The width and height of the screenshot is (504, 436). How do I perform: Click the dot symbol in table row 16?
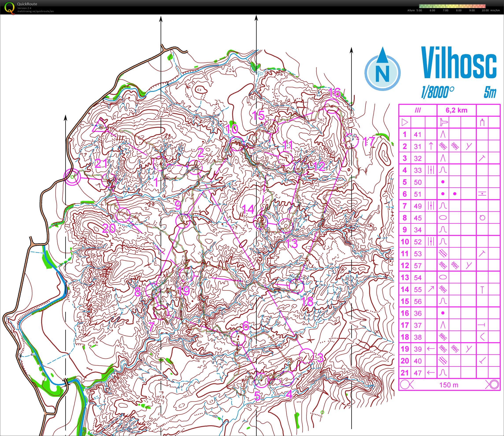(x=443, y=313)
